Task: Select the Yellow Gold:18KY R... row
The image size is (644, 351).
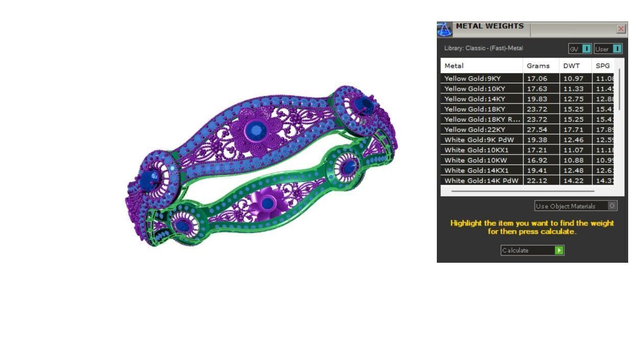Action: tap(527, 119)
